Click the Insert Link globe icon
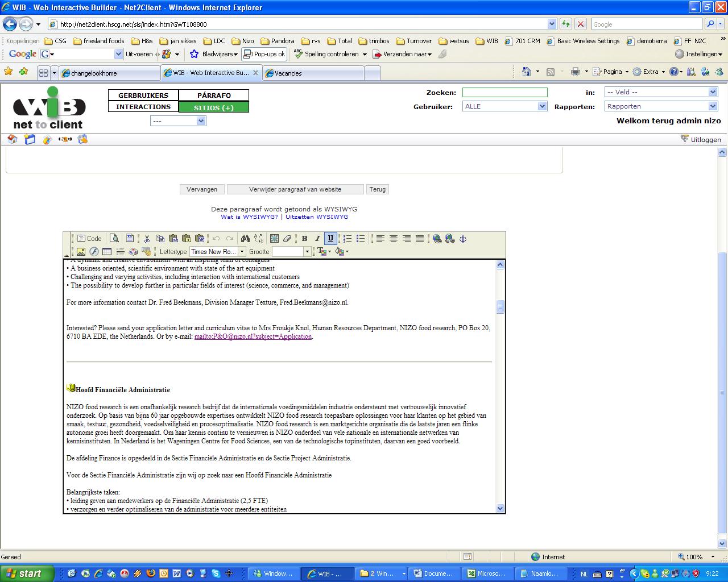 point(437,239)
